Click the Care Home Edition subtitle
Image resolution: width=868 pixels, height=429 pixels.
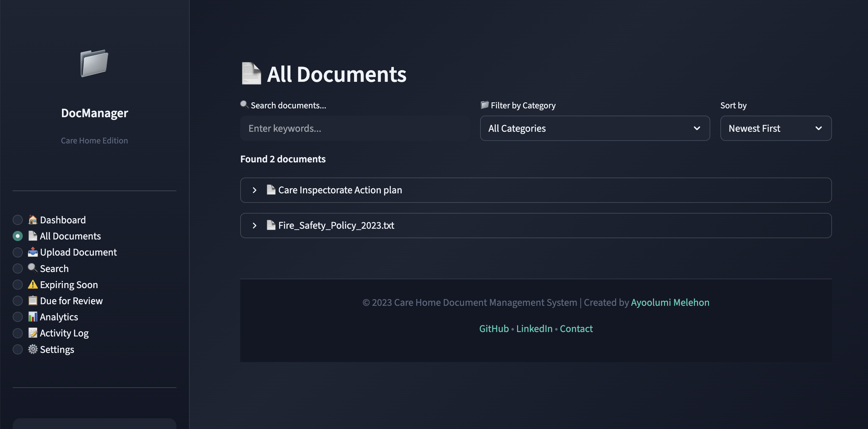point(94,140)
